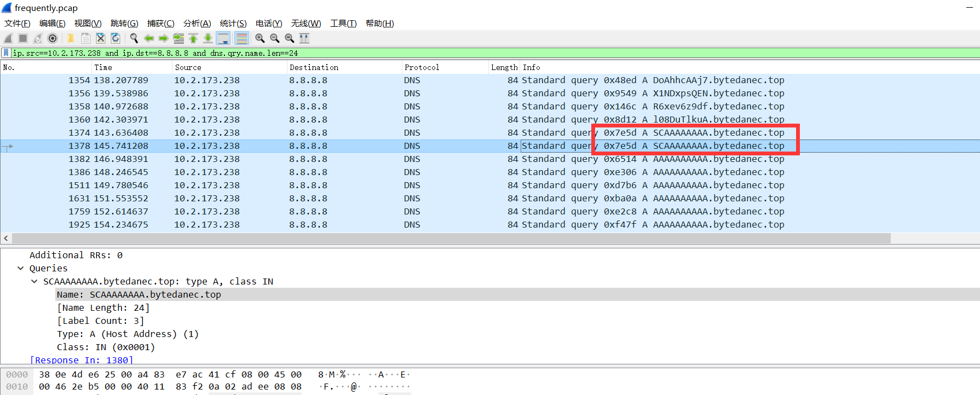Jump to first packet icon
Image resolution: width=980 pixels, height=395 pixels.
[193, 38]
